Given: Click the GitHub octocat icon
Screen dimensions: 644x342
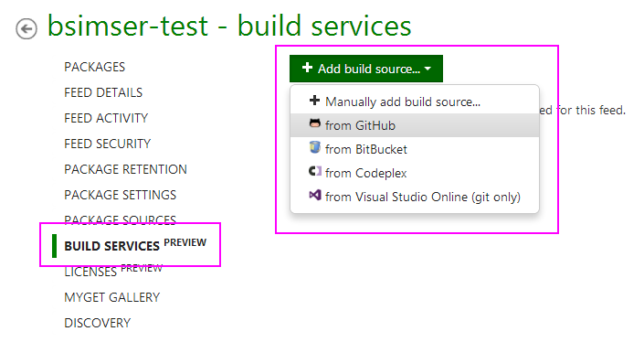Looking at the screenshot, I should coord(314,123).
